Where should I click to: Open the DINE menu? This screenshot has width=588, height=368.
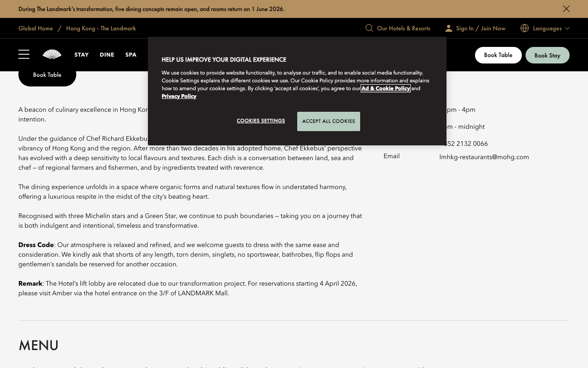[x=107, y=55]
